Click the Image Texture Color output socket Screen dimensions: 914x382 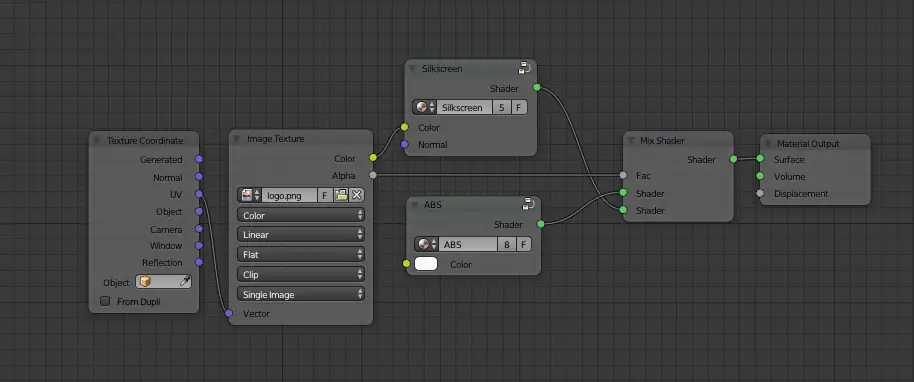pyautogui.click(x=373, y=157)
